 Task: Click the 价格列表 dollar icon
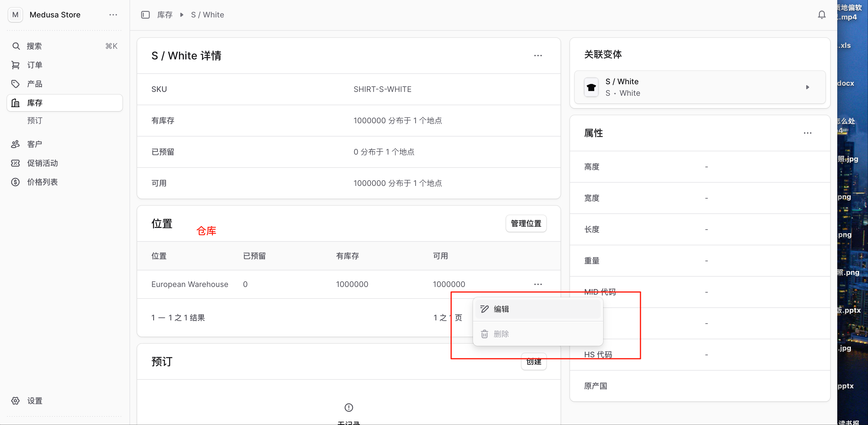coord(15,182)
